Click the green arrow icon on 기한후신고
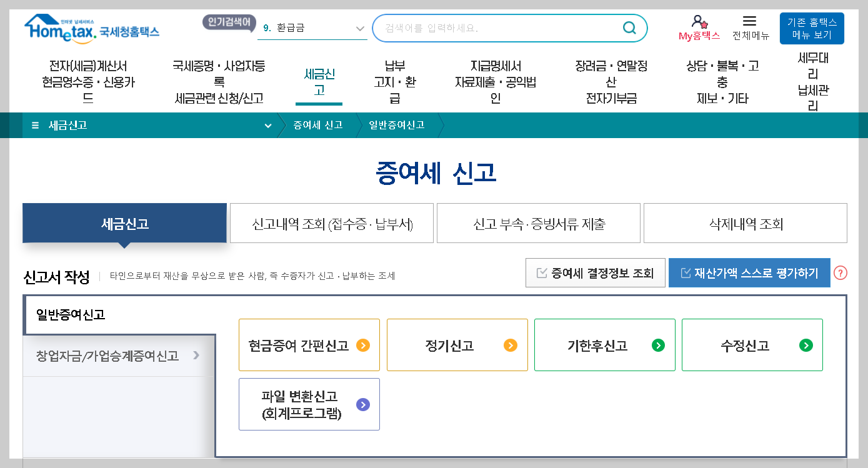This screenshot has width=868, height=468. [657, 344]
